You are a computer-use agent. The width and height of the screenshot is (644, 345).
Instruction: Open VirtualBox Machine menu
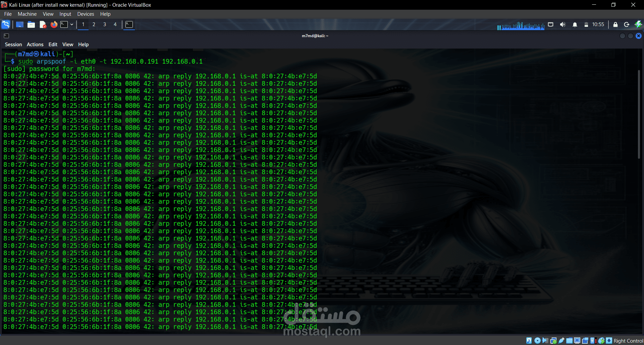click(x=27, y=14)
